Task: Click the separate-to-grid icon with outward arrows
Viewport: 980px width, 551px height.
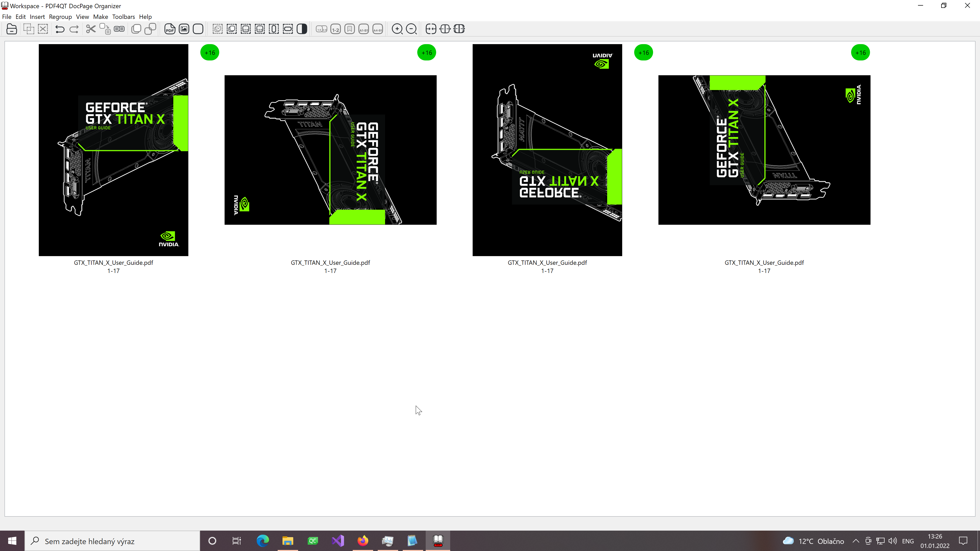Action: 445,29
